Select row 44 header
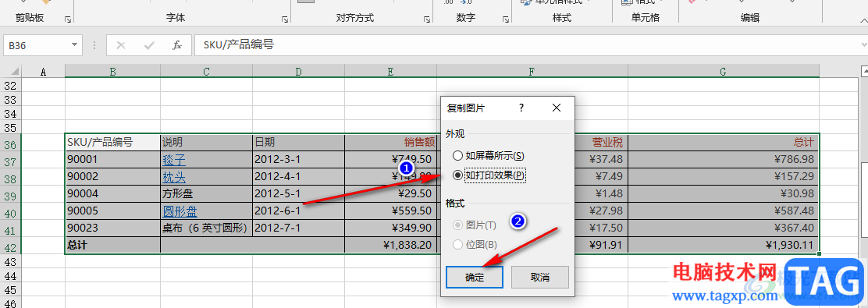 10,275
